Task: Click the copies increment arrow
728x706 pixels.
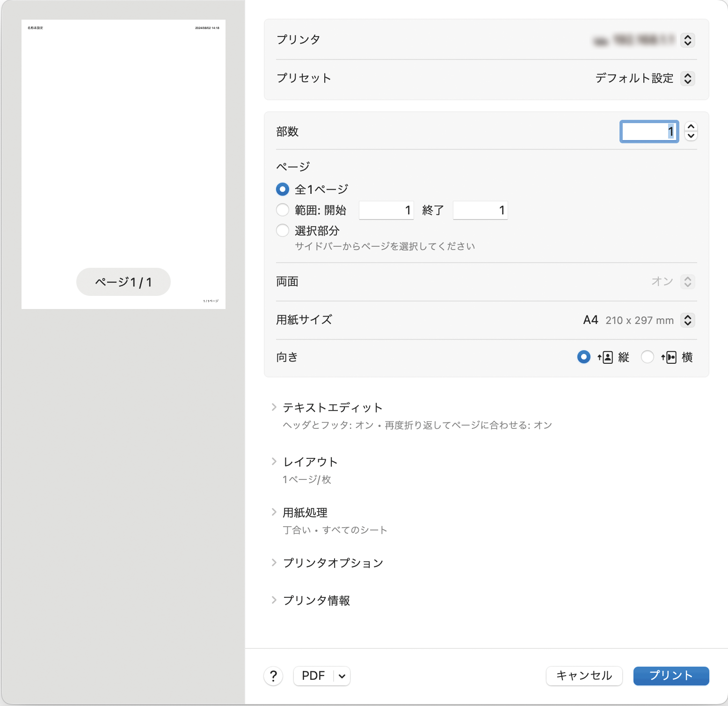Action: pyautogui.click(x=691, y=127)
